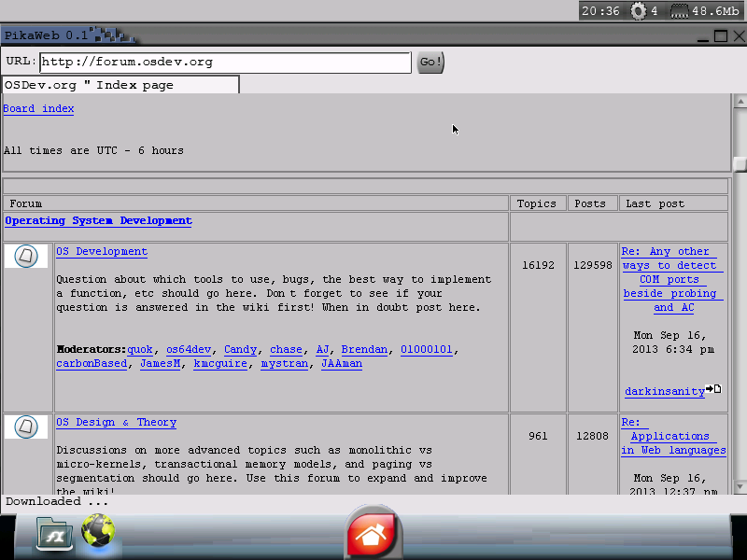Click the 'Downloaded ...' status bar text
The image size is (747, 560).
pyautogui.click(x=57, y=501)
